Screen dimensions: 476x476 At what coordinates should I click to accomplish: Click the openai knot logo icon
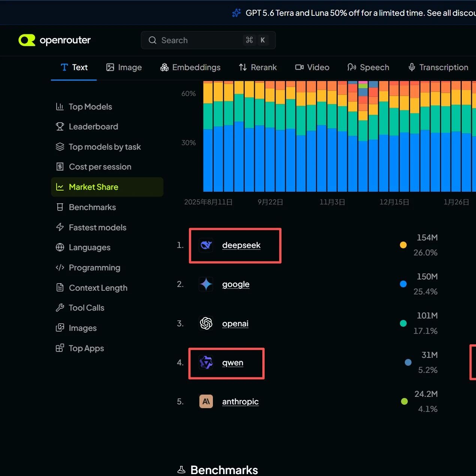206,323
